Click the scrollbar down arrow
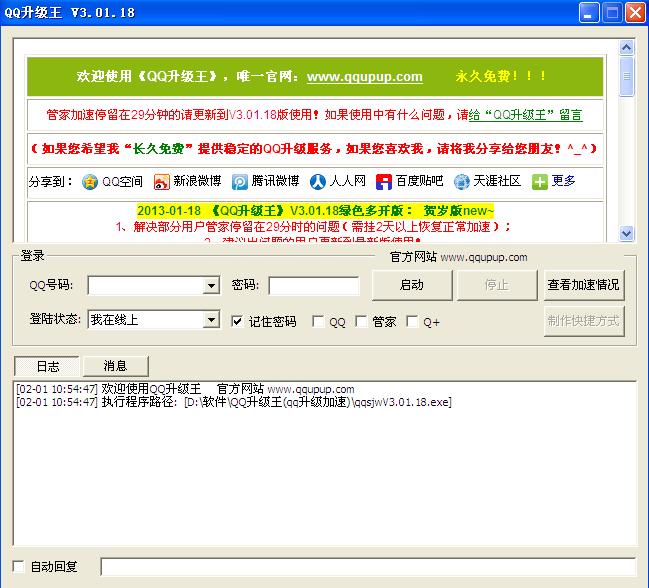This screenshot has width=649, height=588. (x=627, y=233)
